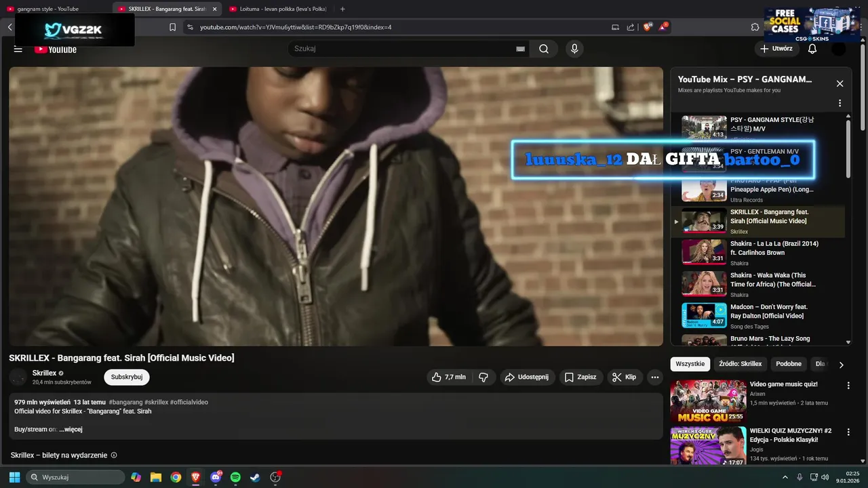Launch Google Chrome from taskbar
Viewport: 868px width, 488px height.
click(176, 477)
